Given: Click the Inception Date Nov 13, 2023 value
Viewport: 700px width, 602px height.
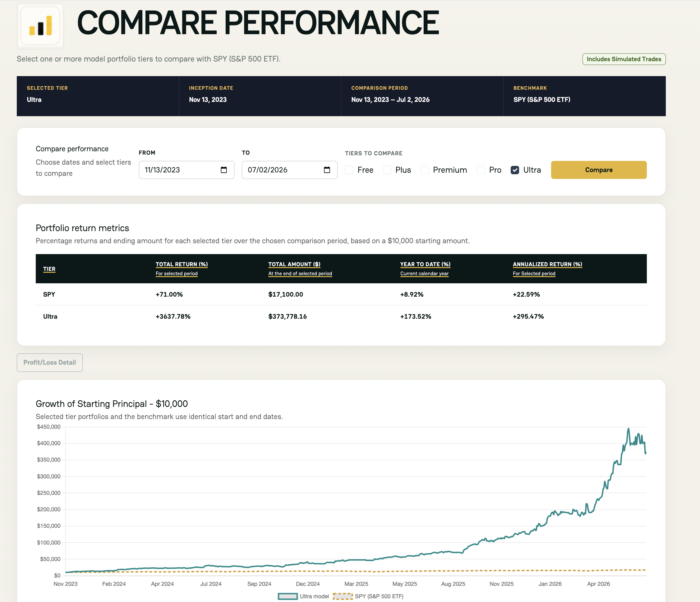Looking at the screenshot, I should (x=208, y=100).
